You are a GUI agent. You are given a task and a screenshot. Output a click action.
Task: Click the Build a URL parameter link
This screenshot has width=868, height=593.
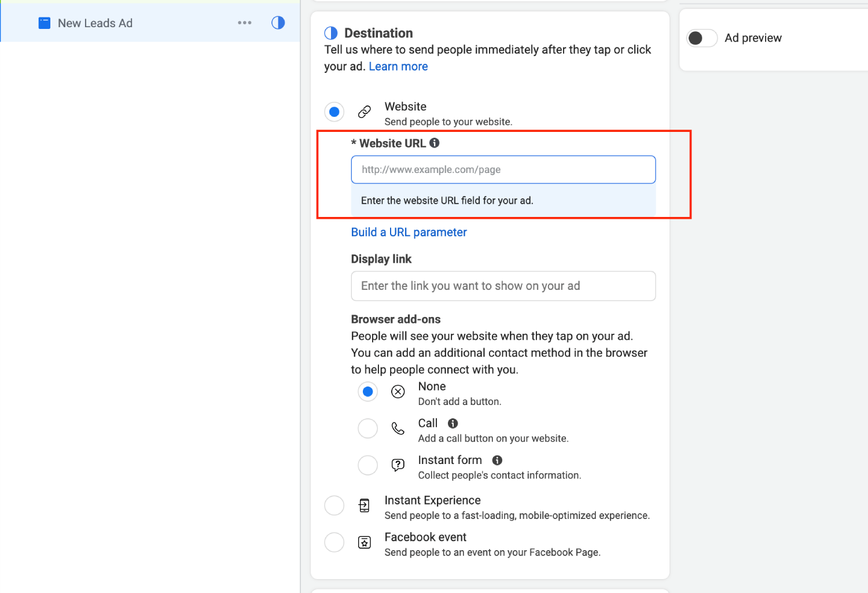pos(409,232)
